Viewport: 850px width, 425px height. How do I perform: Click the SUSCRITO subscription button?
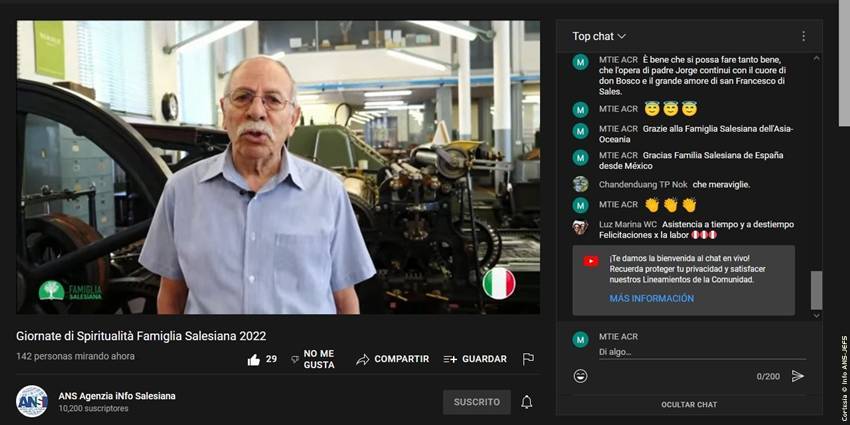(476, 402)
